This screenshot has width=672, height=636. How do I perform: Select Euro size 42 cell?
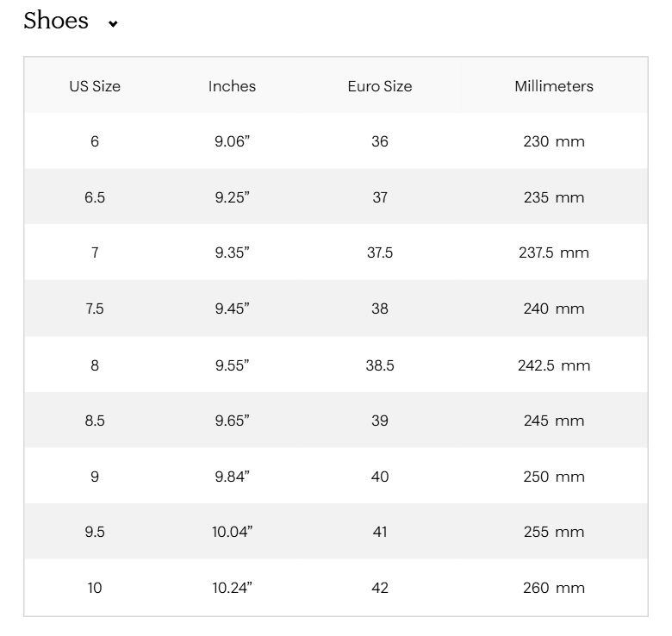click(x=380, y=588)
